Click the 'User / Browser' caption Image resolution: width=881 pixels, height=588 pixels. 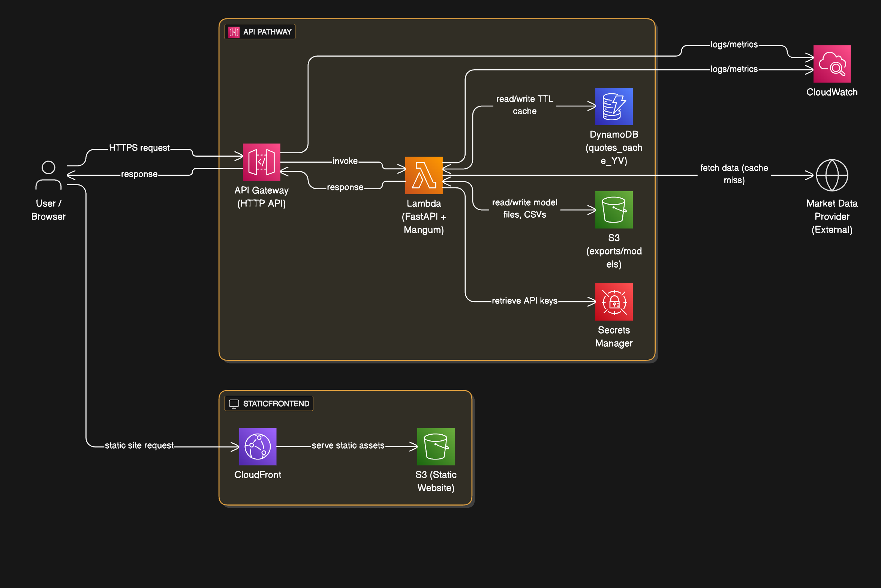pos(48,210)
